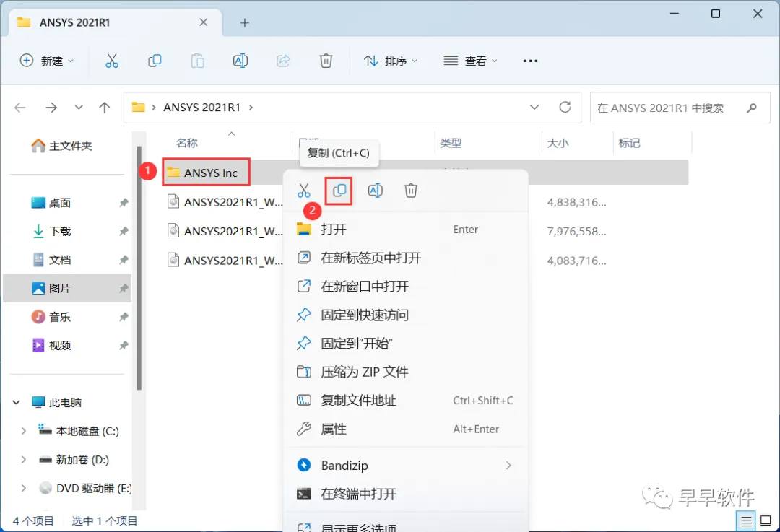Choose 复制文件地址 menu entry
Image resolution: width=780 pixels, height=532 pixels.
[405, 401]
